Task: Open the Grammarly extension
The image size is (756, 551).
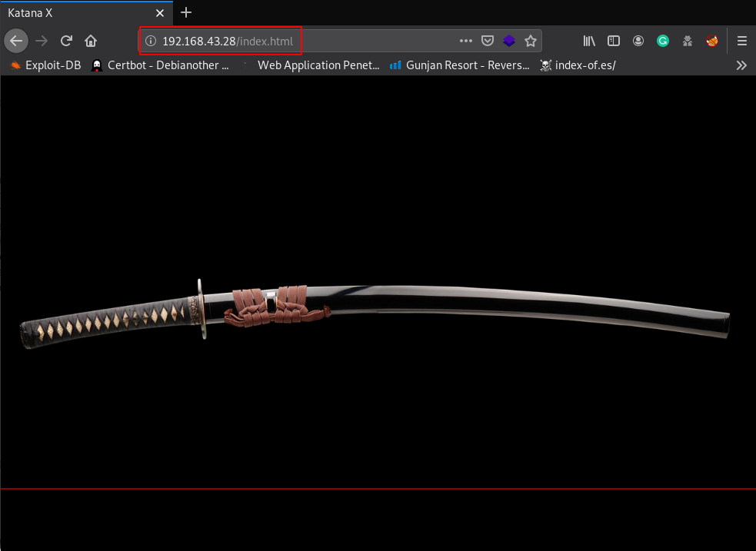Action: (x=663, y=41)
